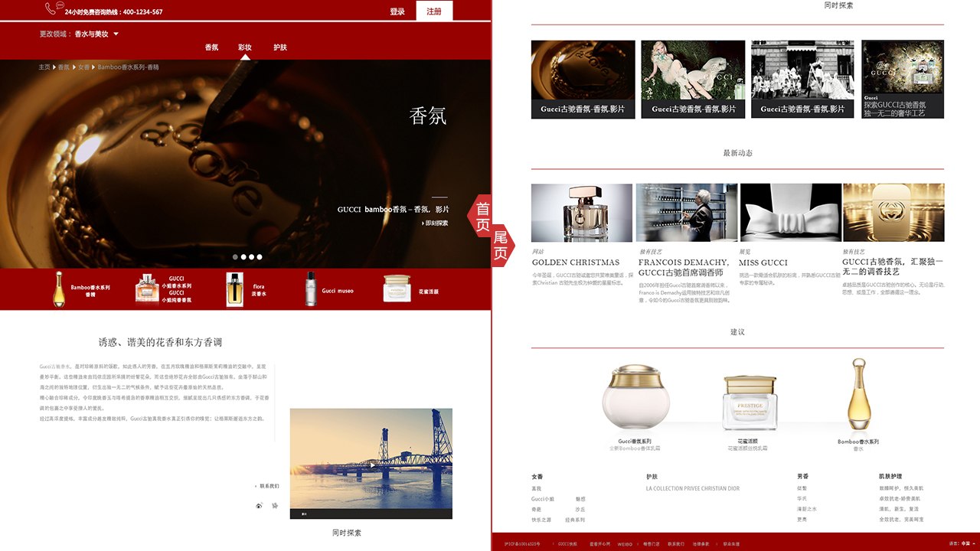This screenshot has height=551, width=980.
Task: Click the Bamboo perfume bottle icon
Action: pyautogui.click(x=58, y=289)
